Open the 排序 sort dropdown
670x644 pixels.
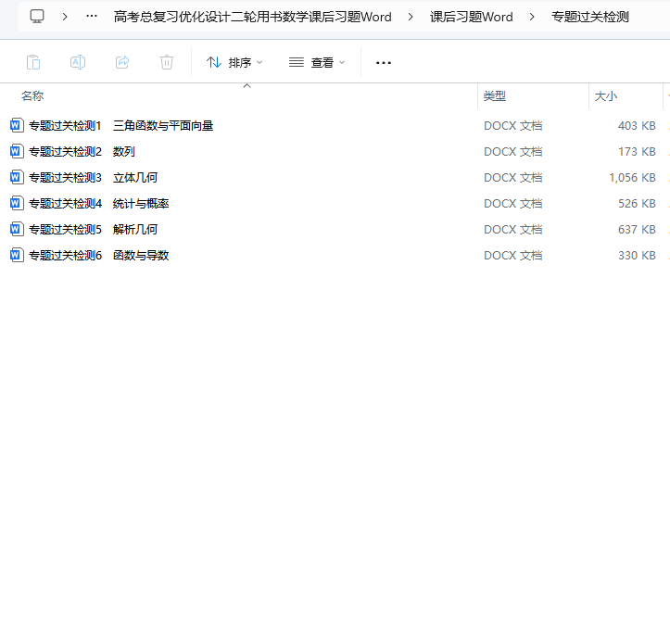pyautogui.click(x=234, y=62)
